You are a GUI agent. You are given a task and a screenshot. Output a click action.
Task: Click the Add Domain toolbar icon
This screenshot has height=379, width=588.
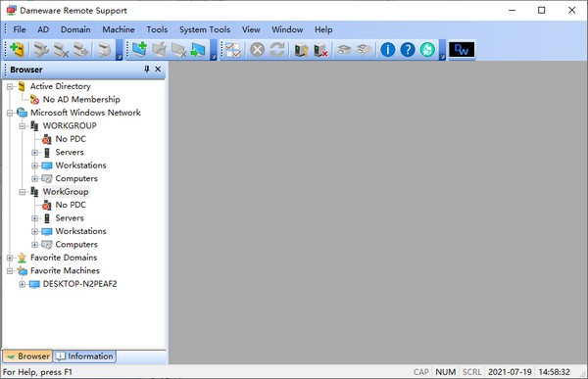click(x=18, y=50)
